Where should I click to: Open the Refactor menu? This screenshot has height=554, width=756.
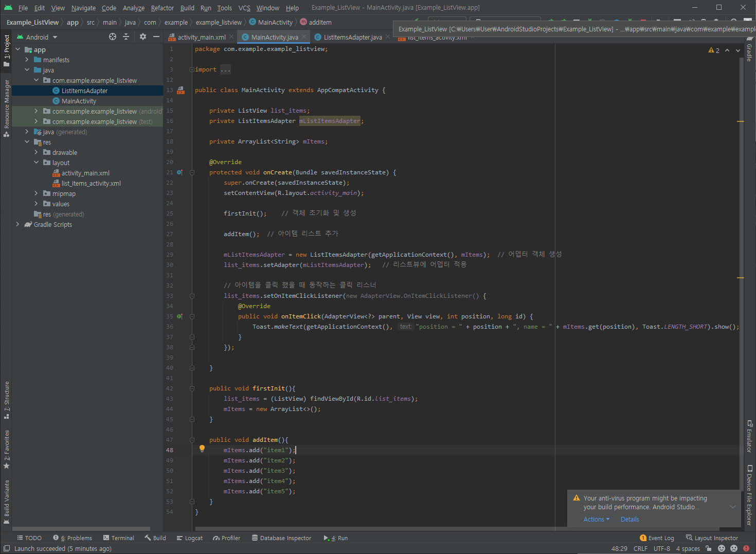click(x=163, y=8)
